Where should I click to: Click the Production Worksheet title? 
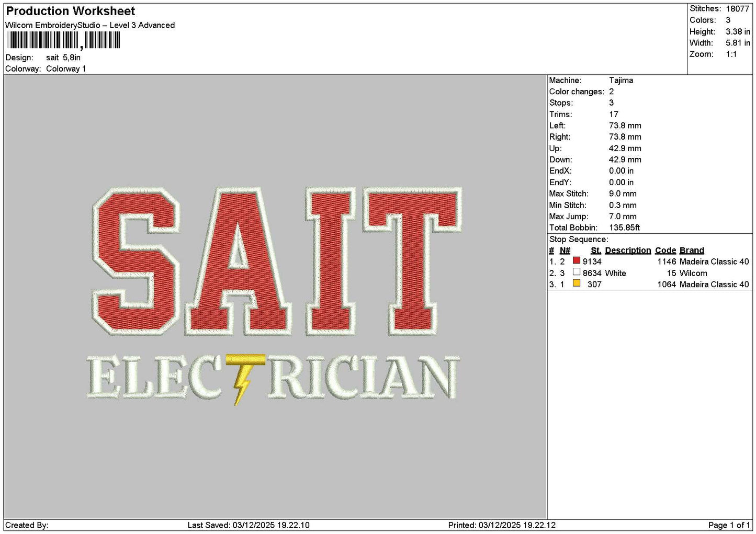tap(71, 11)
